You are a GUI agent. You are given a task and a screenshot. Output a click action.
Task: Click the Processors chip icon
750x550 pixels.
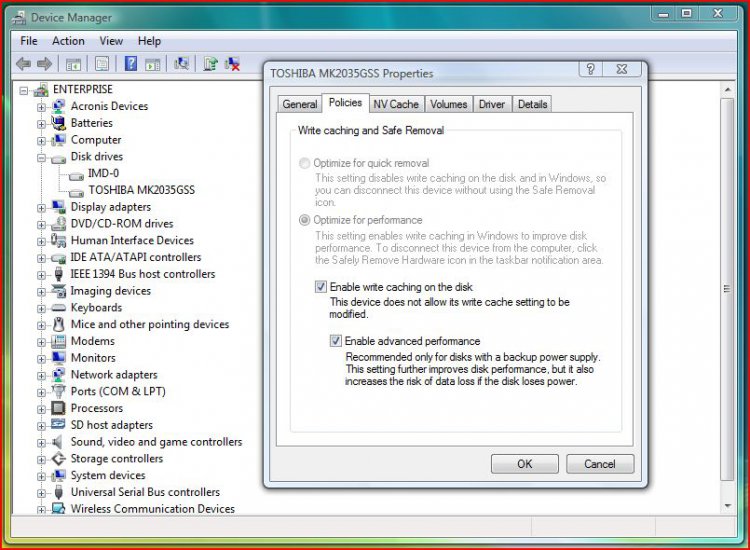coord(58,408)
